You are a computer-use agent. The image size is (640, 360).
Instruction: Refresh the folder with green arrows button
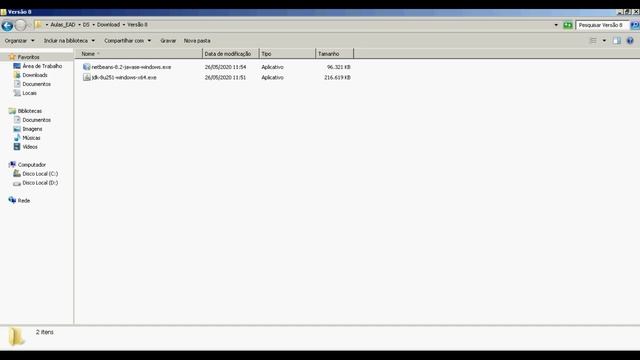568,25
